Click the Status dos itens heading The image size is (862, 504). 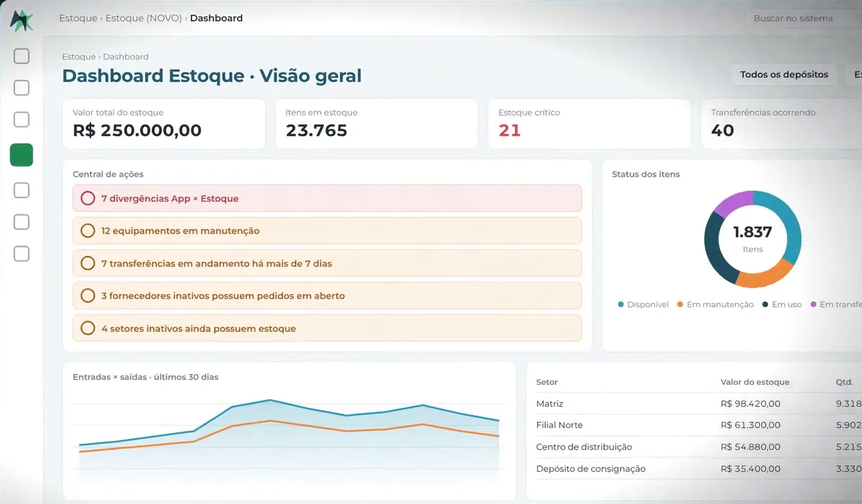(646, 174)
